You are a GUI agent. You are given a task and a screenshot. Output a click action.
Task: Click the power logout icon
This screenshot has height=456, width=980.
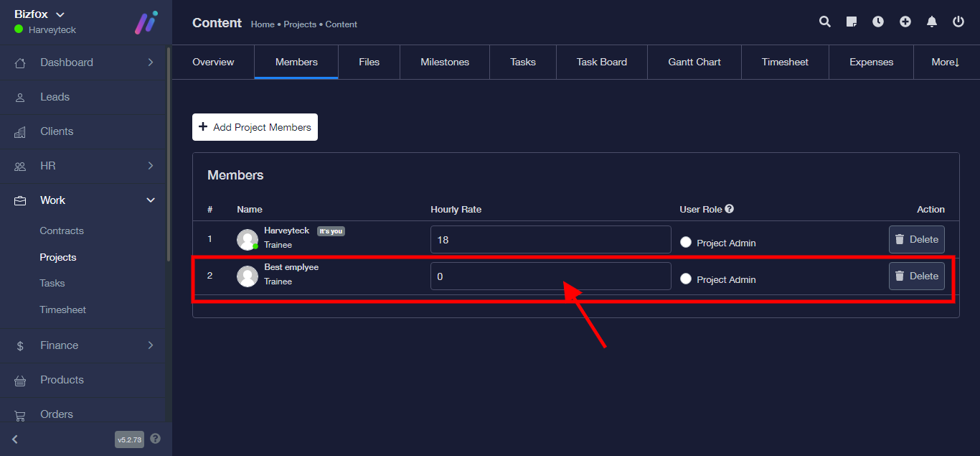pyautogui.click(x=958, y=22)
